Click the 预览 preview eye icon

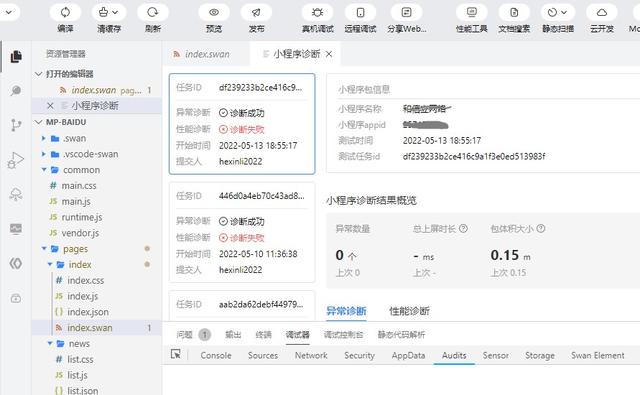(x=214, y=12)
